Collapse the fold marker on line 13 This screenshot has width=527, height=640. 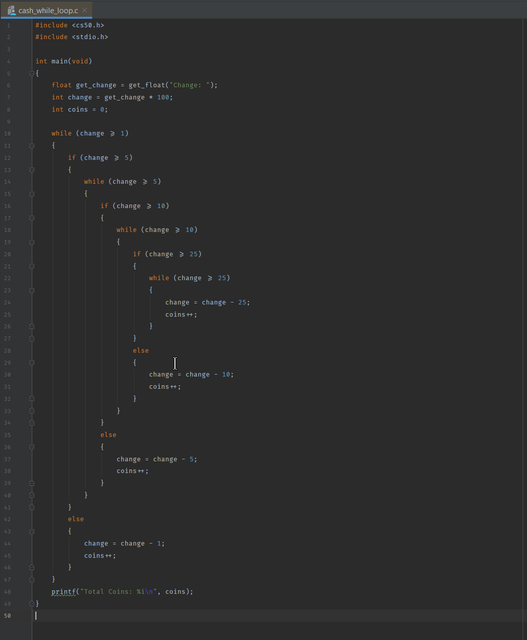pos(31,170)
